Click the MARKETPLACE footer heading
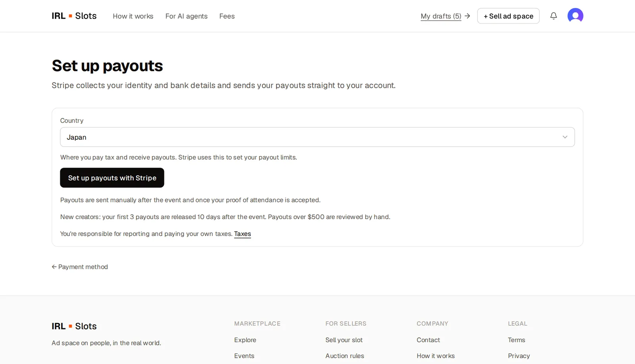The height and width of the screenshot is (364, 635). 257,324
